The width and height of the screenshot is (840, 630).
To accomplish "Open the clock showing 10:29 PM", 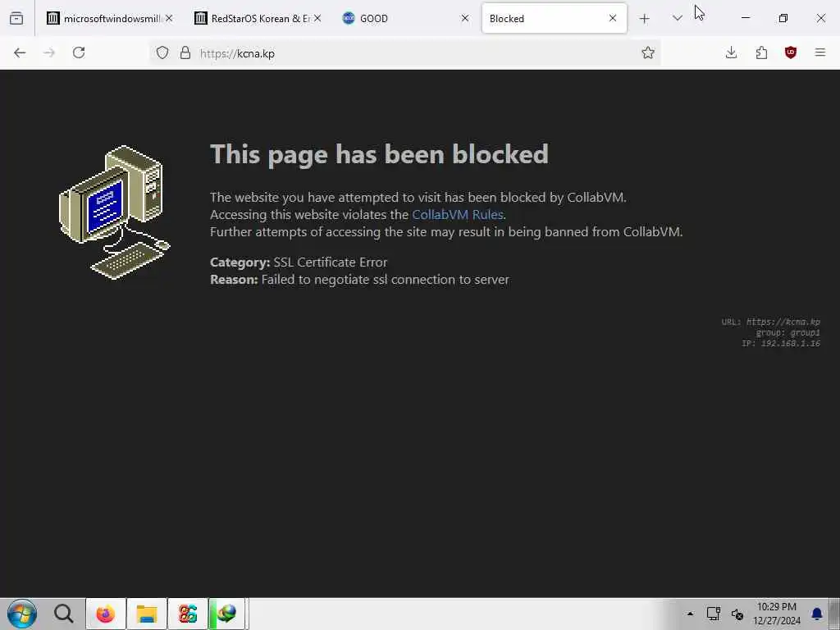I will pos(776,614).
